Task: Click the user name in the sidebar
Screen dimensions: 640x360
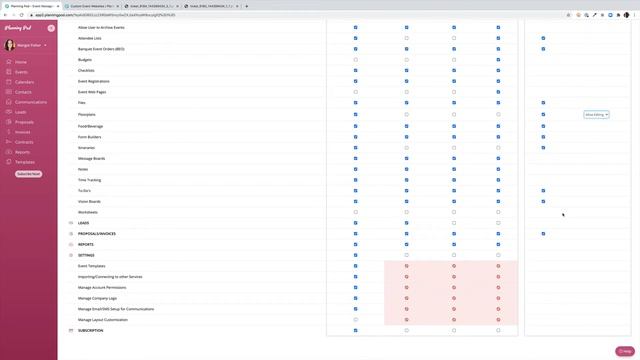Action: point(29,45)
